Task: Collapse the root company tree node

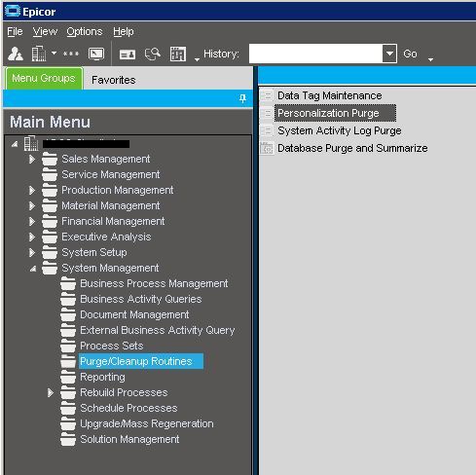Action: pos(15,144)
